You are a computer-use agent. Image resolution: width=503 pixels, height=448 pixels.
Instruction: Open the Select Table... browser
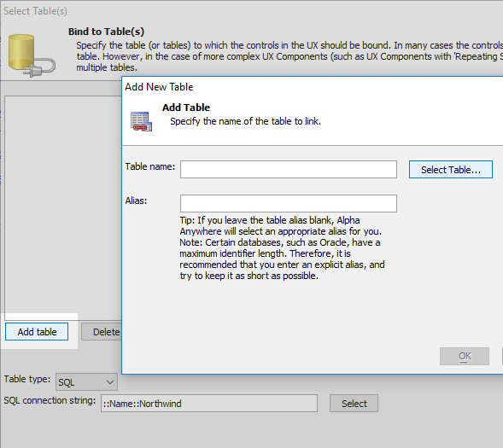[x=450, y=170]
